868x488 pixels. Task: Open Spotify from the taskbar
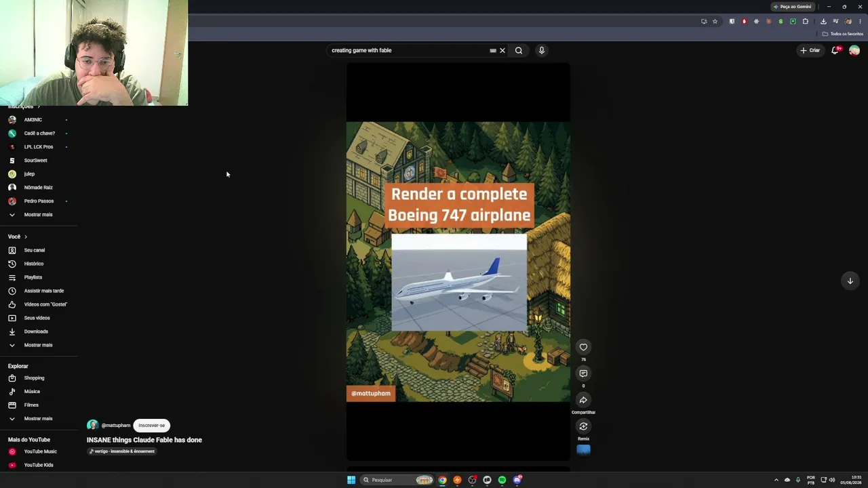[x=502, y=480]
